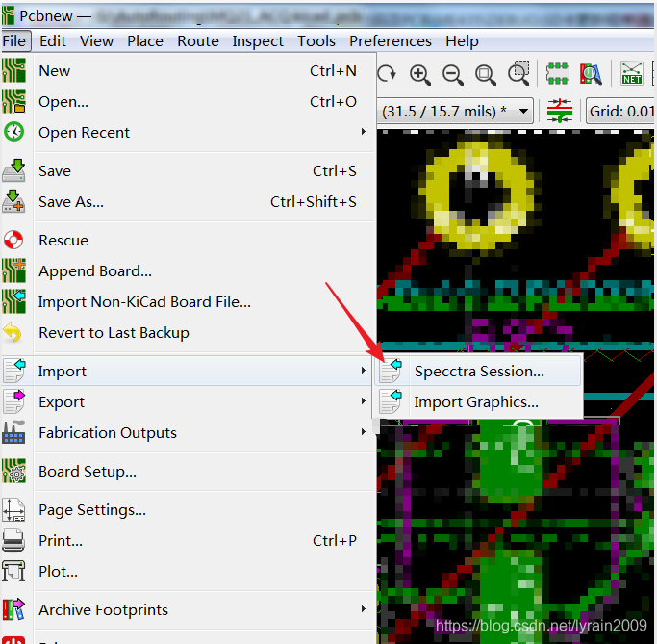Expand the Fabrication Outputs submenu arrow

coord(364,432)
